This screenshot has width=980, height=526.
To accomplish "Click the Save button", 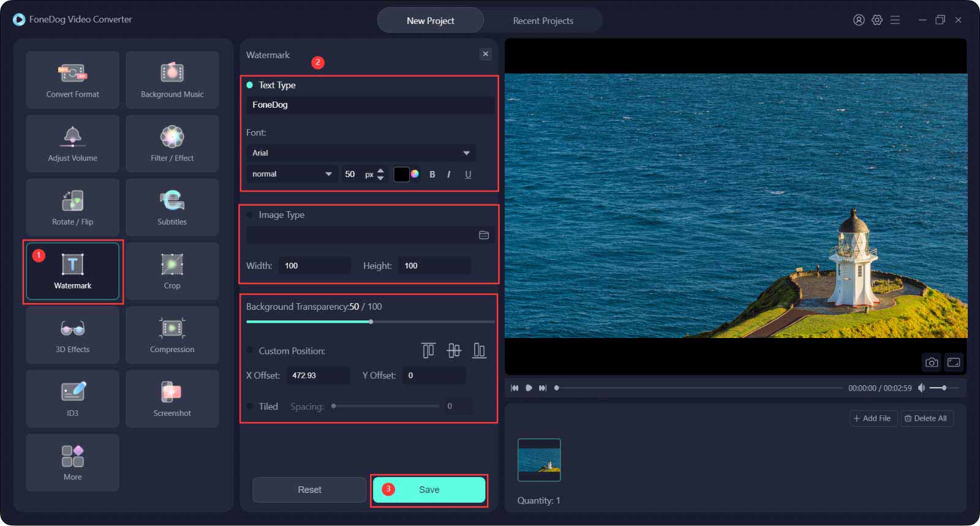I will [429, 490].
